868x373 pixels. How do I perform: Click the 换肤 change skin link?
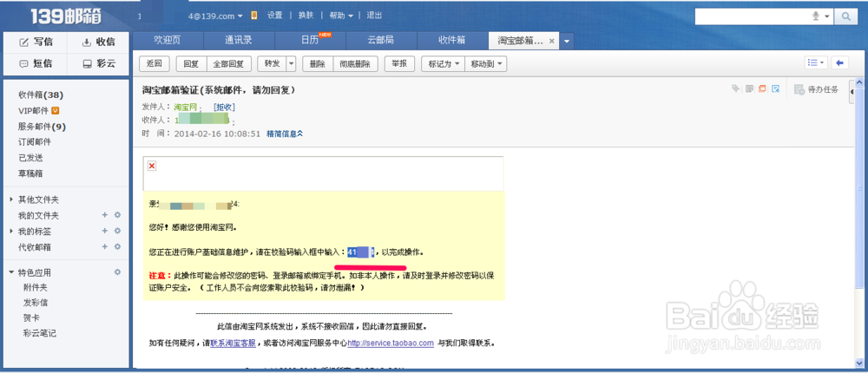(x=306, y=16)
